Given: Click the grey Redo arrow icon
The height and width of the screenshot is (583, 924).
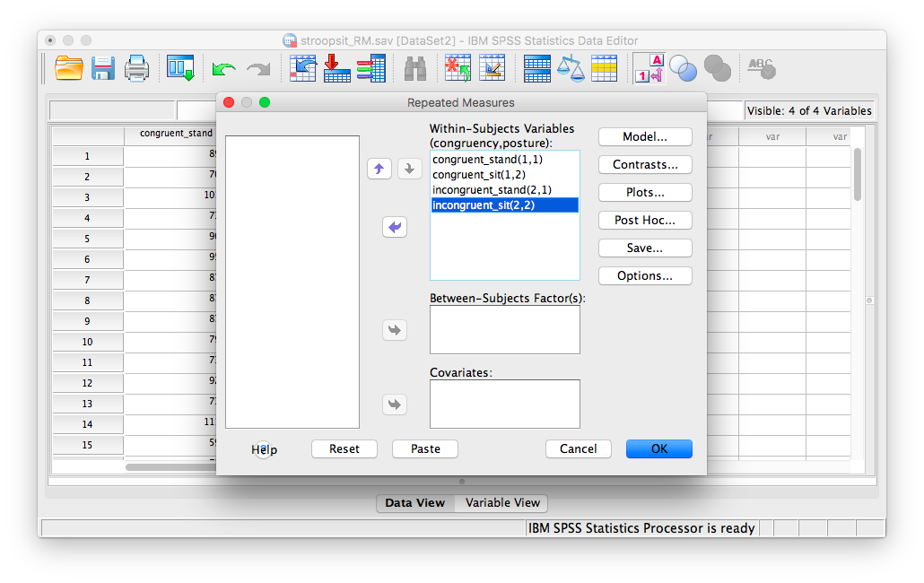Looking at the screenshot, I should click(258, 69).
